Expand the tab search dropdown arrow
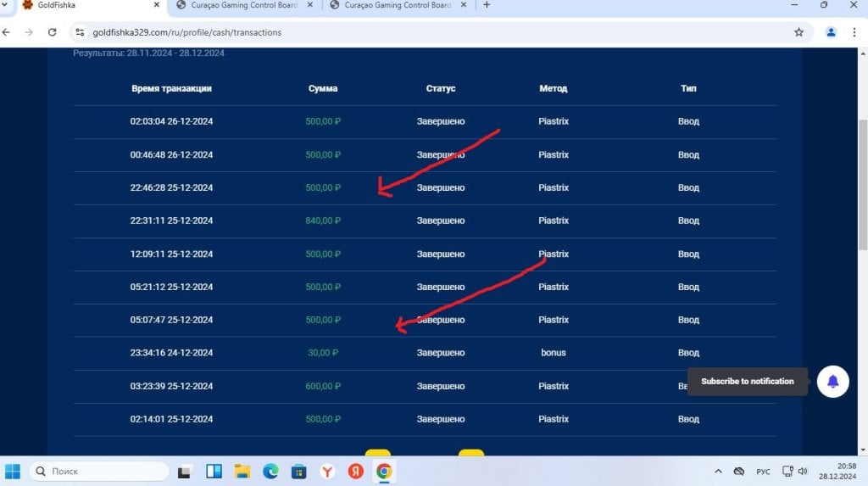This screenshot has height=486, width=868. click(4, 4)
